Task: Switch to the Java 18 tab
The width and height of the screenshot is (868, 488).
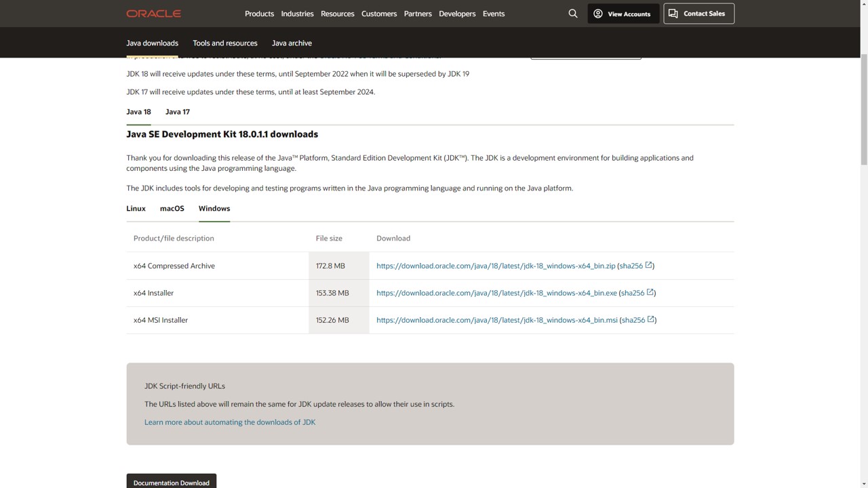Action: [138, 112]
